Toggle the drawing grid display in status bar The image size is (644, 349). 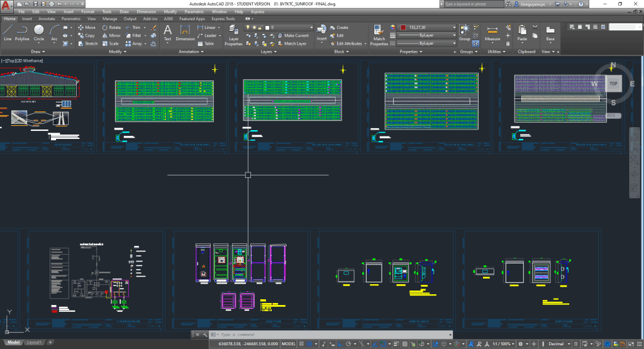pos(302,344)
